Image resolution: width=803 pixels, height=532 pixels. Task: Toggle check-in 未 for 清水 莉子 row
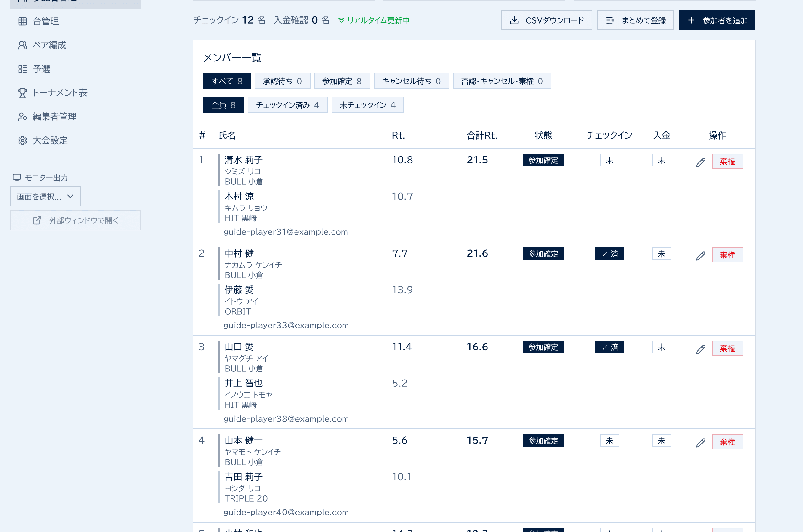609,160
